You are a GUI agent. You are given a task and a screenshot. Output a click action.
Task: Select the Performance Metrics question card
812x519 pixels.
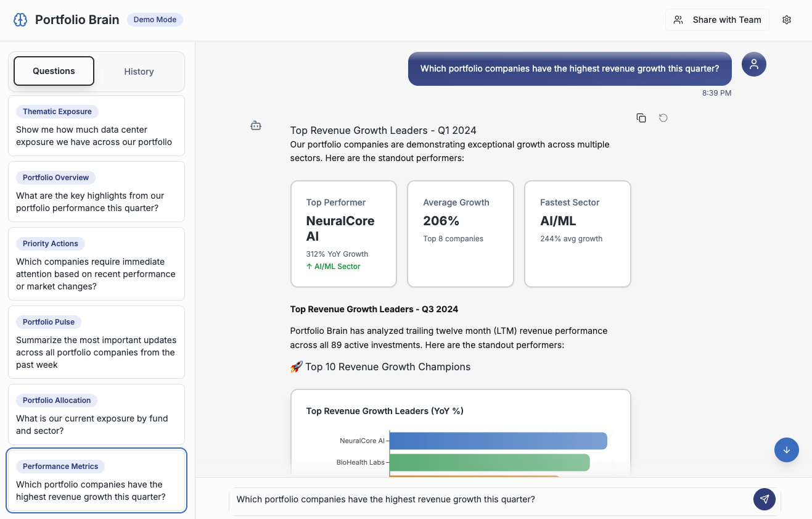[96, 481]
